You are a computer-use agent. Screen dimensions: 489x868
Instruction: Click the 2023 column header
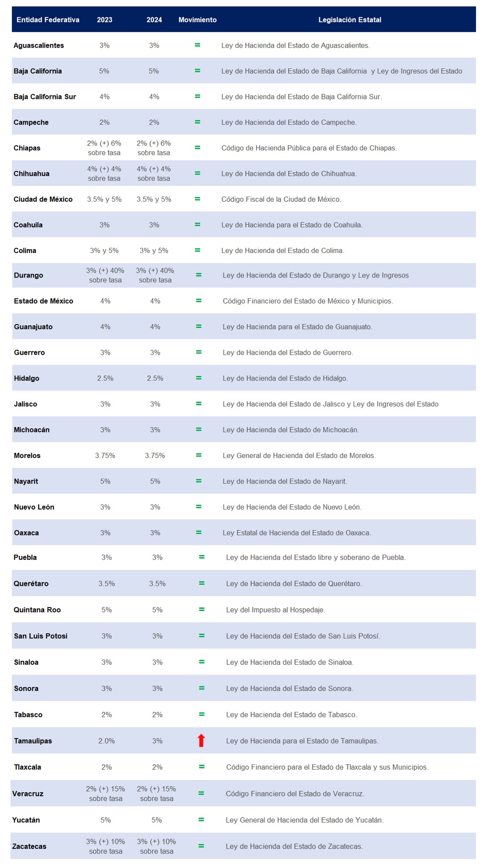tap(105, 20)
